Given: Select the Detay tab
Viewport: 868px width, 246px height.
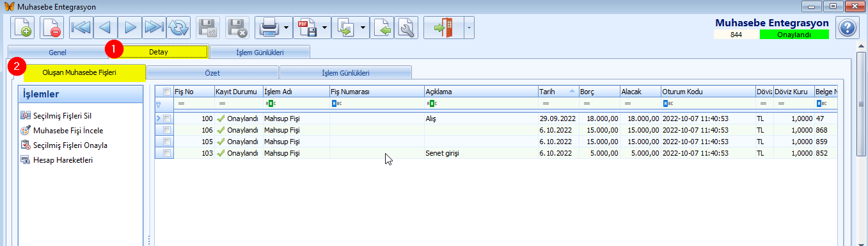Looking at the screenshot, I should (x=158, y=51).
